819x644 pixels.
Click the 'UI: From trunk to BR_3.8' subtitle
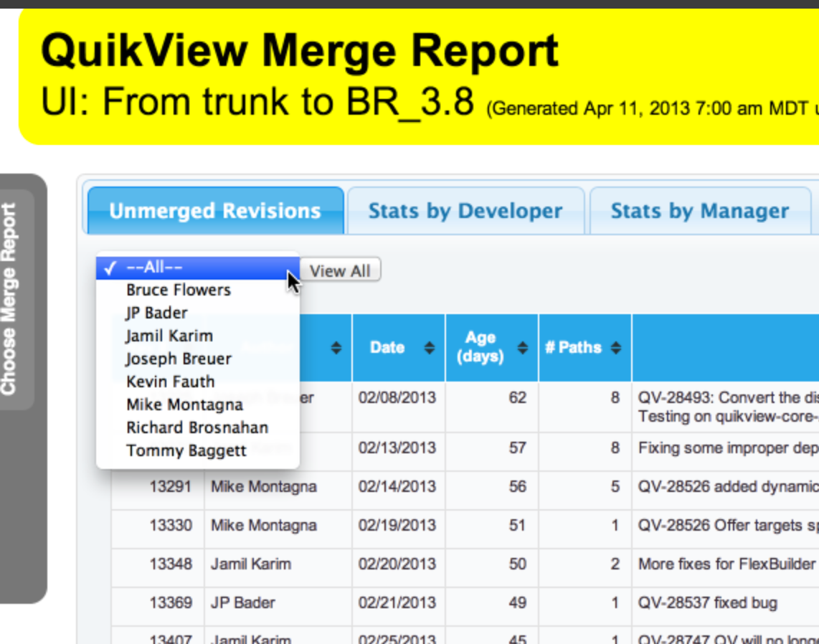(x=257, y=101)
